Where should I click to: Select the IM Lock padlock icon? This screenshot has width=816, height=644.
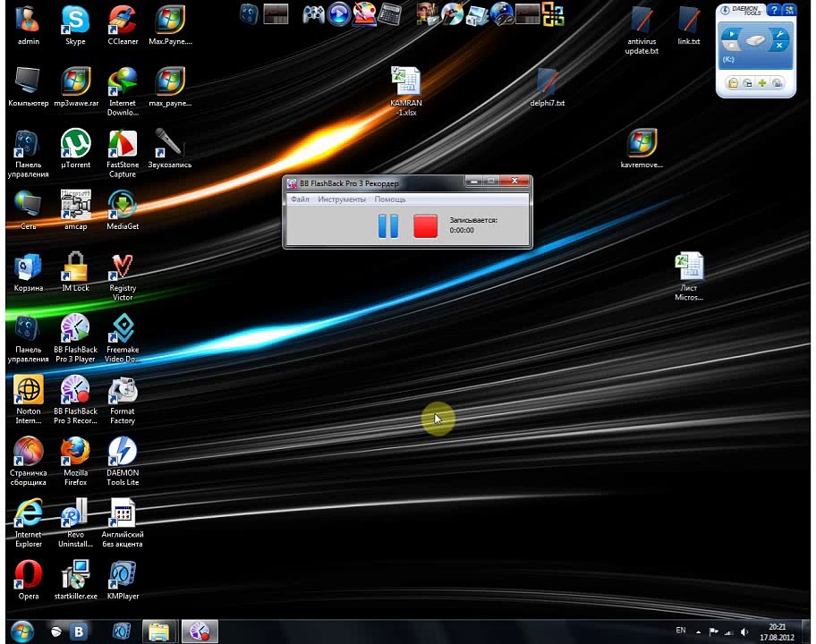pos(75,272)
